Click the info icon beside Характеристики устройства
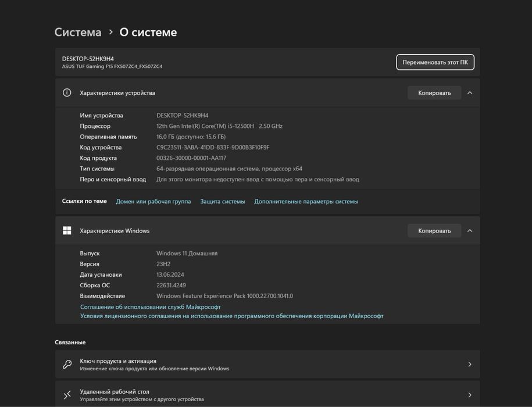 pos(67,92)
